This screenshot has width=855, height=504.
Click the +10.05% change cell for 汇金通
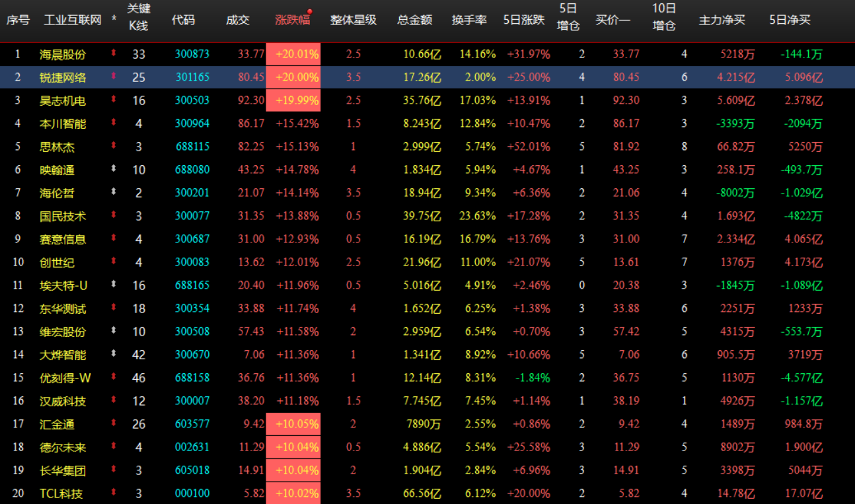coord(293,424)
